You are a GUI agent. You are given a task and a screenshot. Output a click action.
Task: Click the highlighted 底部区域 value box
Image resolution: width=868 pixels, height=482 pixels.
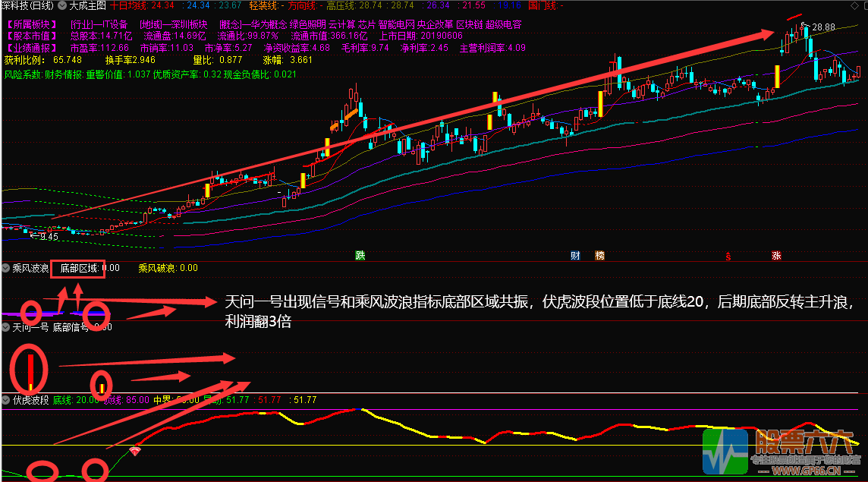point(78,266)
